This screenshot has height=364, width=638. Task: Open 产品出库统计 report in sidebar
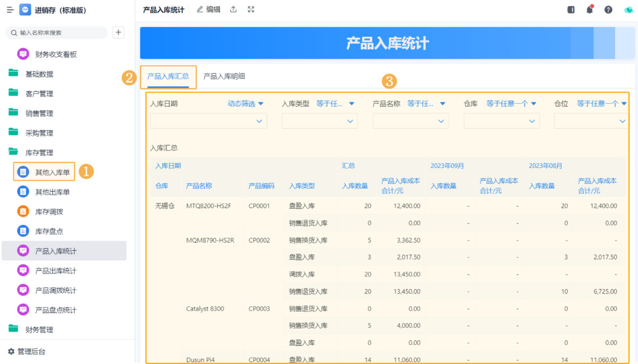point(55,270)
